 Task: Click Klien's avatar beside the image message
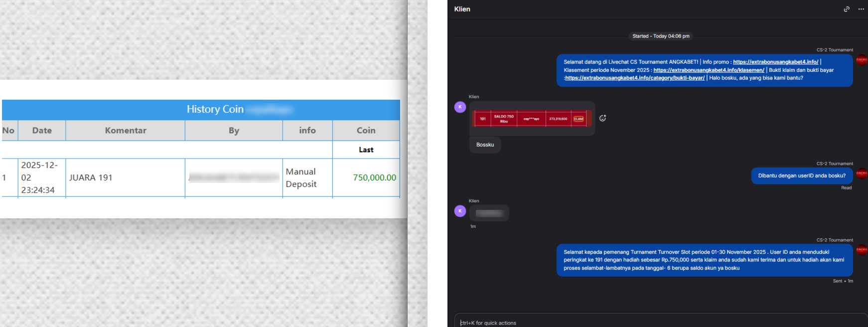pos(460,107)
